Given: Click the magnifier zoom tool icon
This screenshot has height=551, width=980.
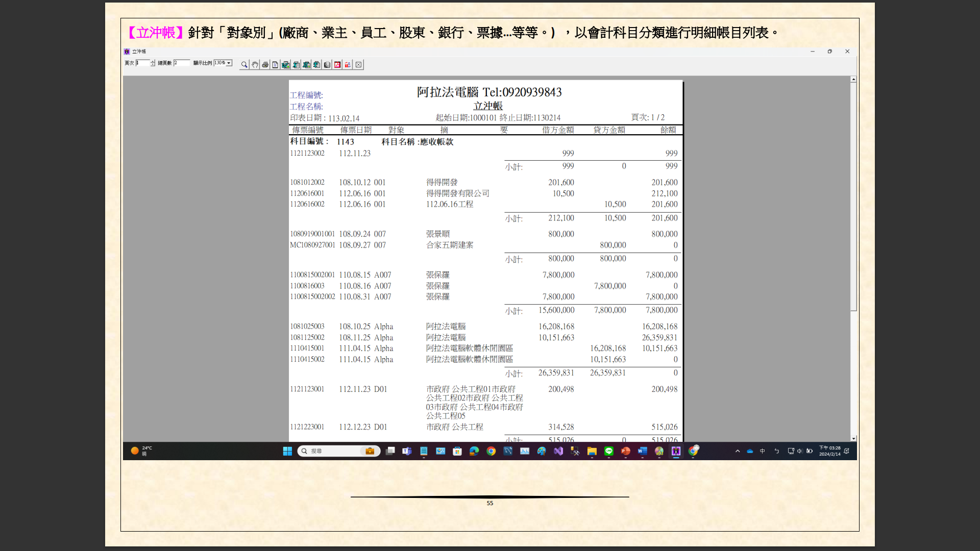Looking at the screenshot, I should tap(244, 65).
